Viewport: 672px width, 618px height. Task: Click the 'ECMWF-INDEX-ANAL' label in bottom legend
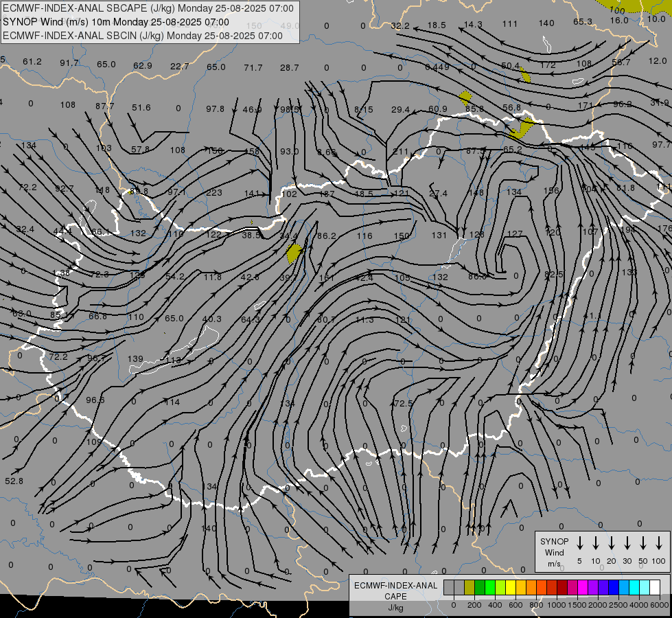tap(395, 586)
